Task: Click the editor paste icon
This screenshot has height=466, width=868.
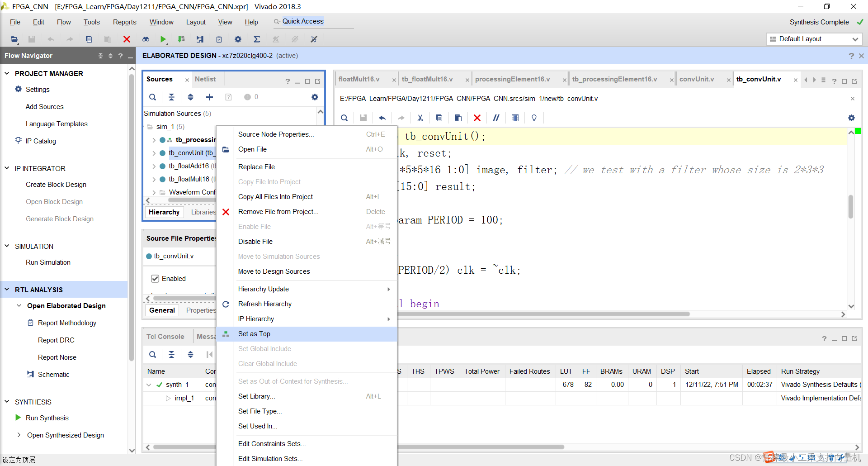Action: click(458, 118)
